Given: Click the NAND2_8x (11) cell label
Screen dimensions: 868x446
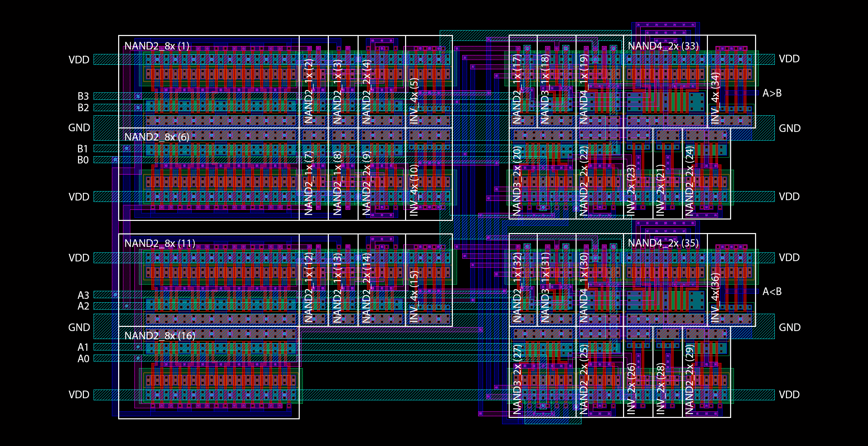Looking at the screenshot, I should click(x=159, y=243).
